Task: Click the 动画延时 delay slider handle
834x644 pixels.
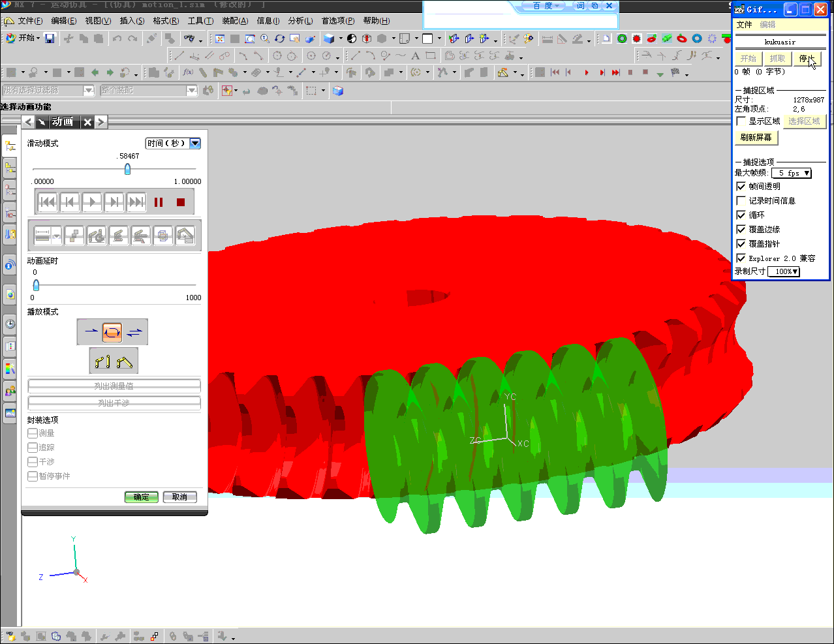Action: tap(36, 284)
